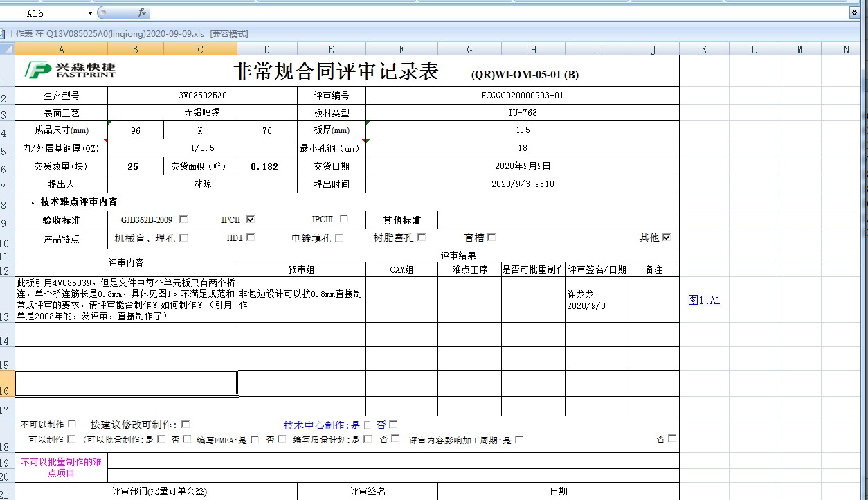Click the 1/0.5 copper thickness cell
This screenshot has height=500, width=868.
pyautogui.click(x=202, y=148)
